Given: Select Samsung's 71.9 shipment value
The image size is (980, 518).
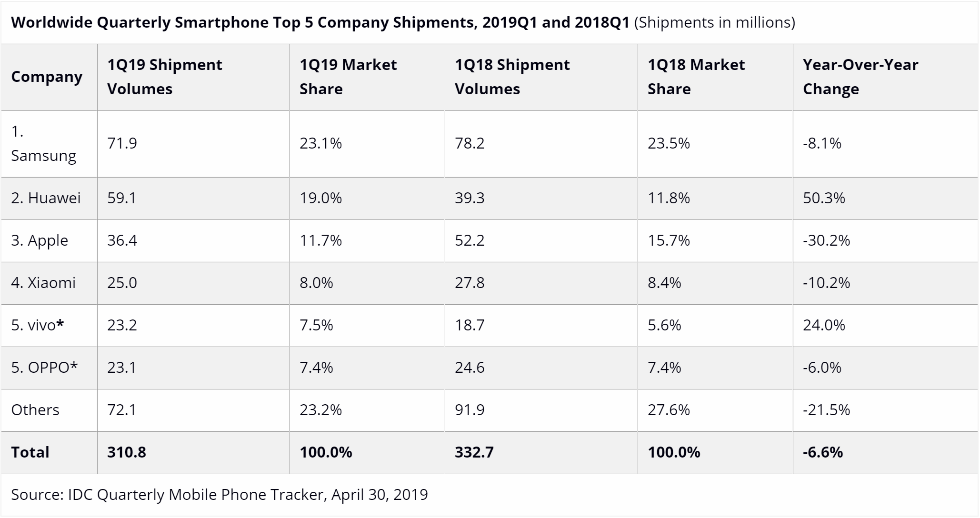Looking at the screenshot, I should point(122,143).
